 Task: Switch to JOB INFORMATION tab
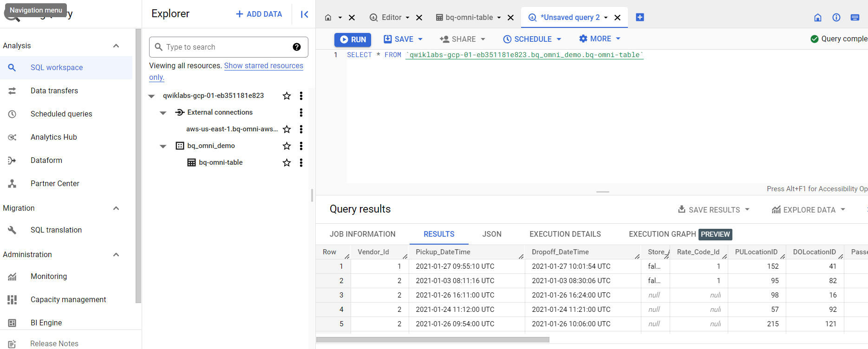pos(363,234)
